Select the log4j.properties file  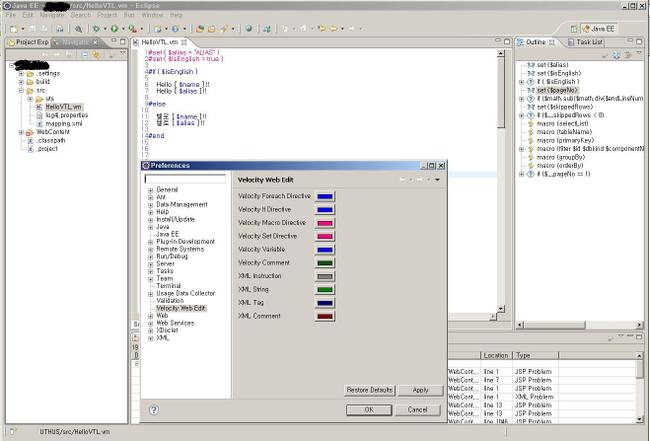(x=67, y=115)
